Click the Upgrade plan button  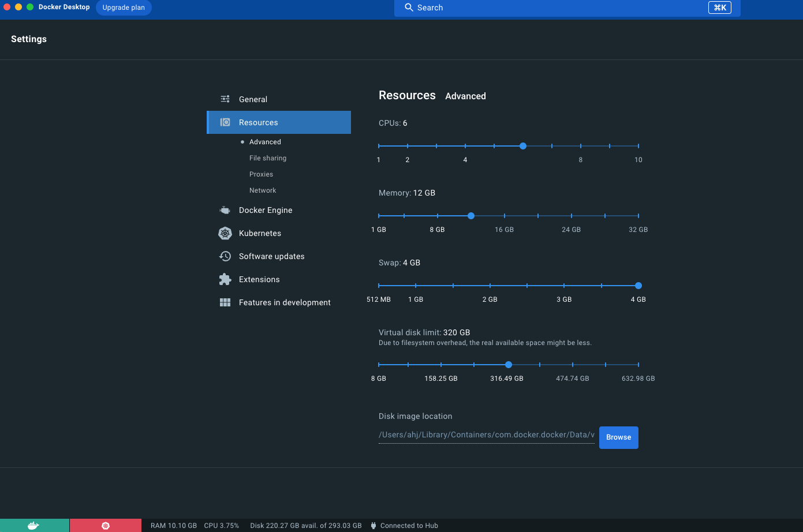click(x=124, y=8)
